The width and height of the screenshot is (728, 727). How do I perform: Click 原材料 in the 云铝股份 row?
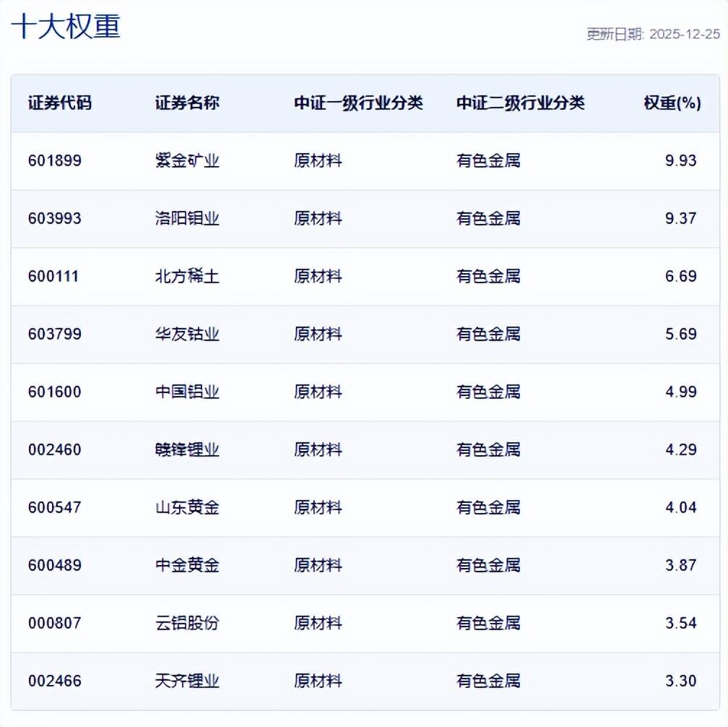pos(318,623)
